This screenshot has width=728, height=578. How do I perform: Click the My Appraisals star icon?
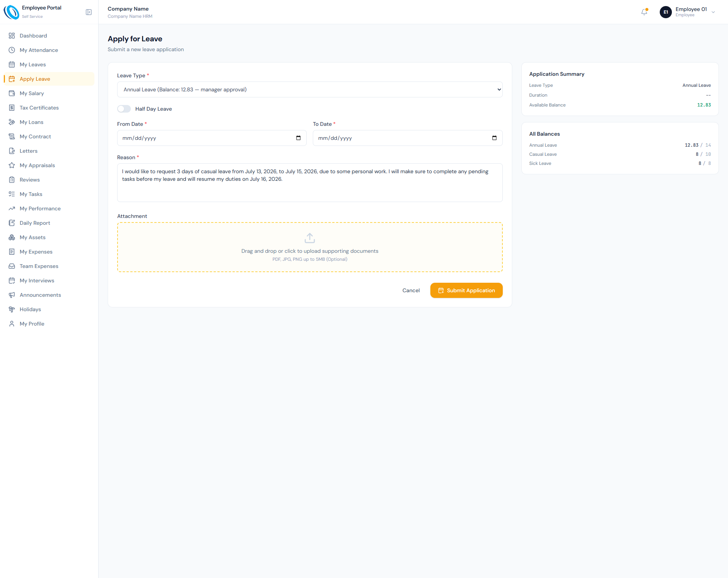click(x=12, y=165)
